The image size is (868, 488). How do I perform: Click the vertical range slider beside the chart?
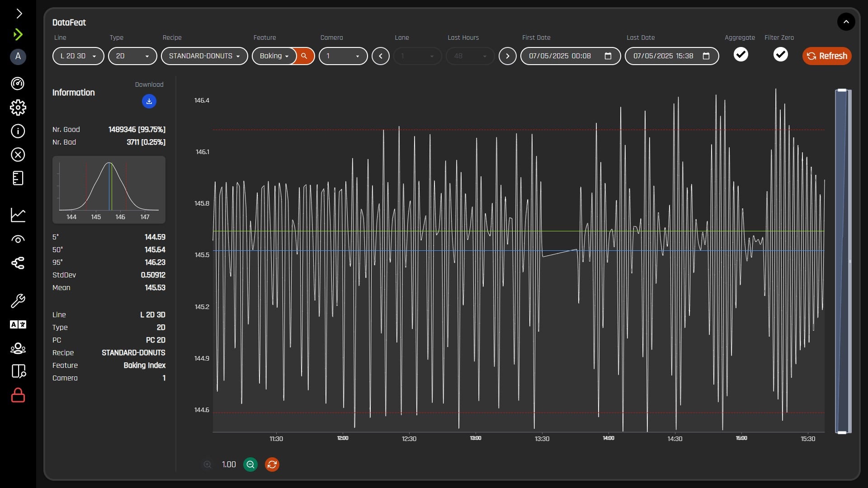[843, 261]
